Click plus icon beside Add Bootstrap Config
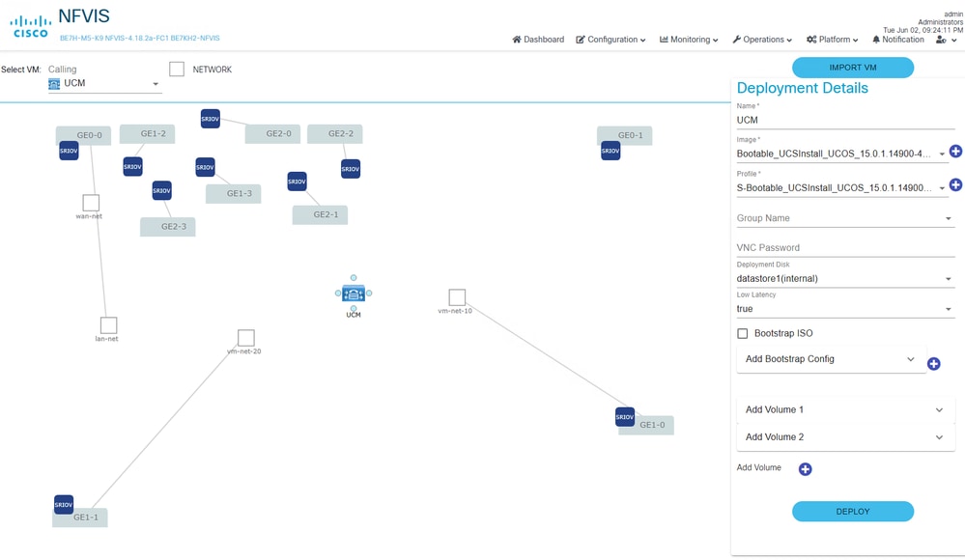This screenshot has height=560, width=965. tap(934, 364)
